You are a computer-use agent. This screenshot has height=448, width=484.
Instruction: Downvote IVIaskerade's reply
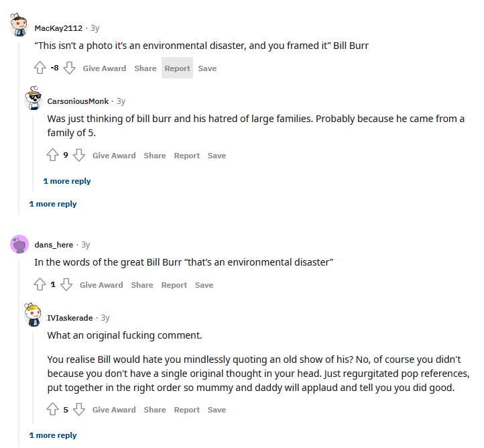tap(79, 410)
